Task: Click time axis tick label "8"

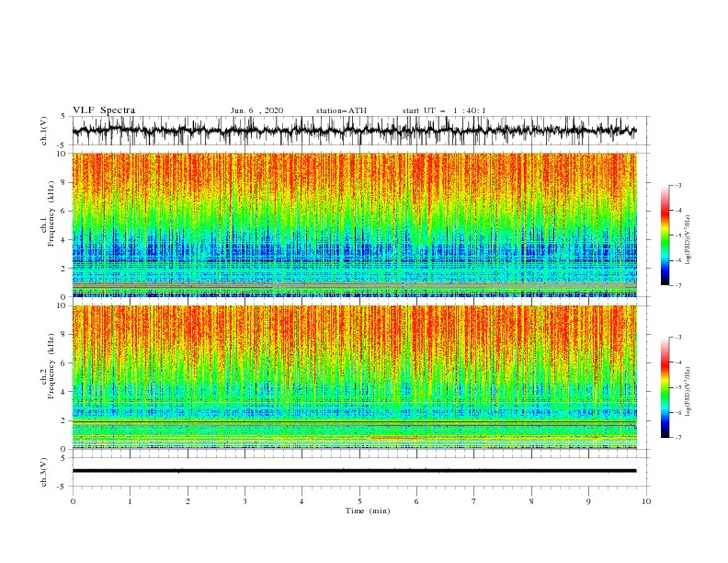Action: [x=531, y=501]
